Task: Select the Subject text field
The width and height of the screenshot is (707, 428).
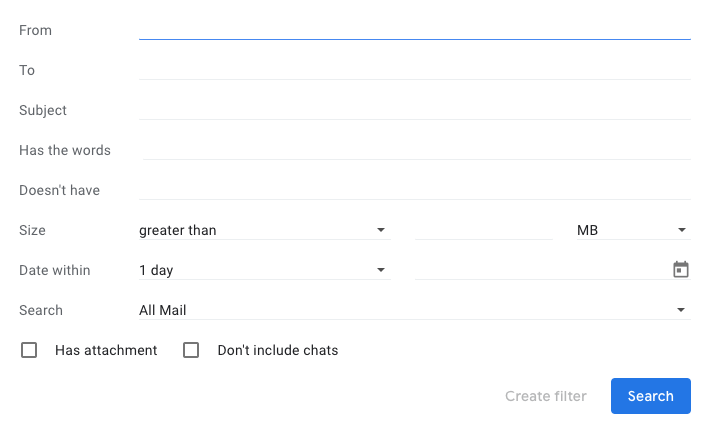Action: tap(414, 110)
